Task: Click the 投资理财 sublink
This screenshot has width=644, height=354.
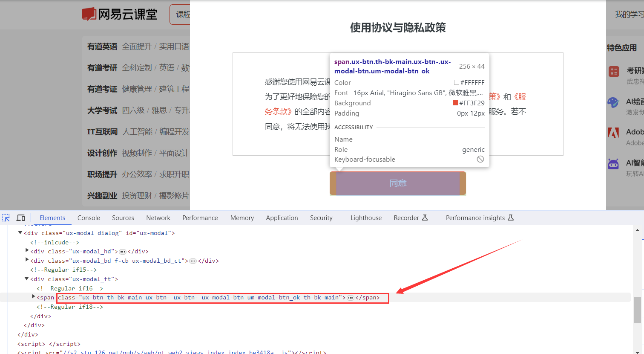Action: coord(137,196)
